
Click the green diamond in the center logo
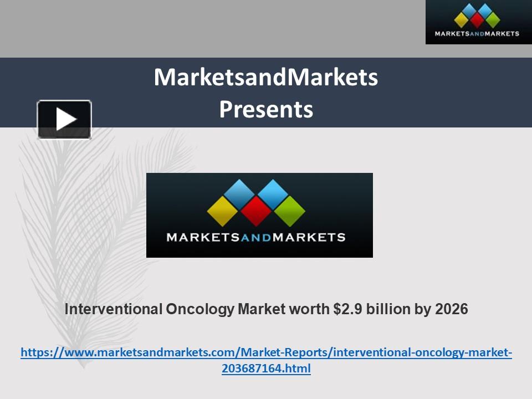[x=289, y=211]
